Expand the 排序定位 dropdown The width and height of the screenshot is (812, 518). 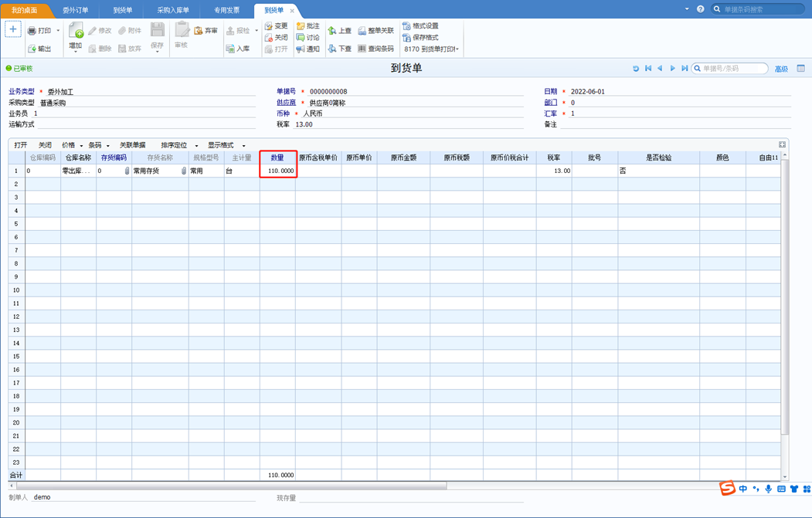point(196,145)
